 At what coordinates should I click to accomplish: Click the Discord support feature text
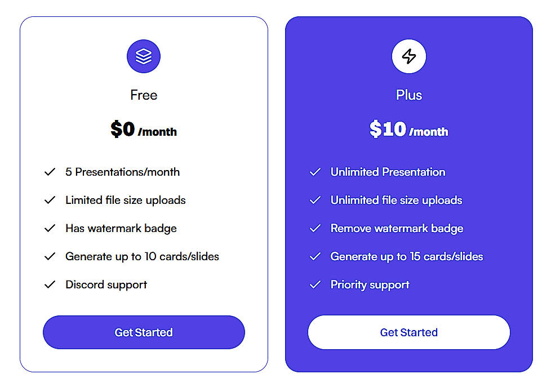(106, 284)
